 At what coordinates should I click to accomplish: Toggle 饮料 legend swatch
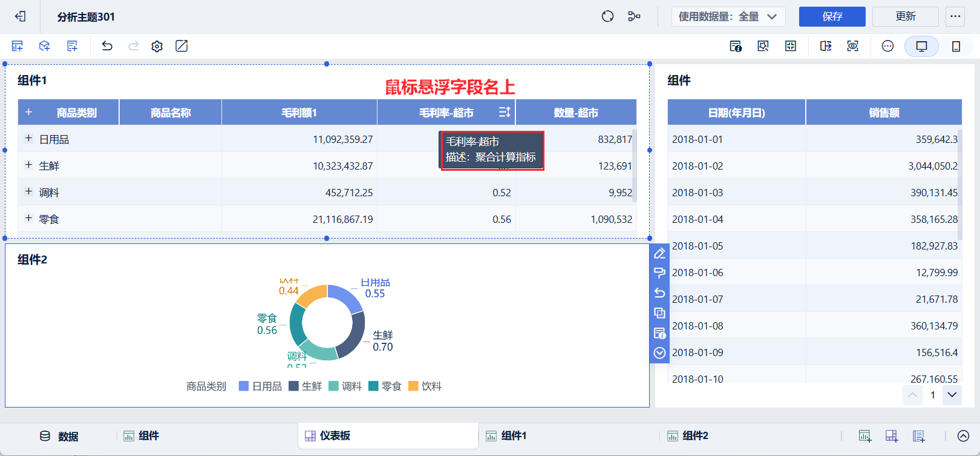pyautogui.click(x=413, y=386)
